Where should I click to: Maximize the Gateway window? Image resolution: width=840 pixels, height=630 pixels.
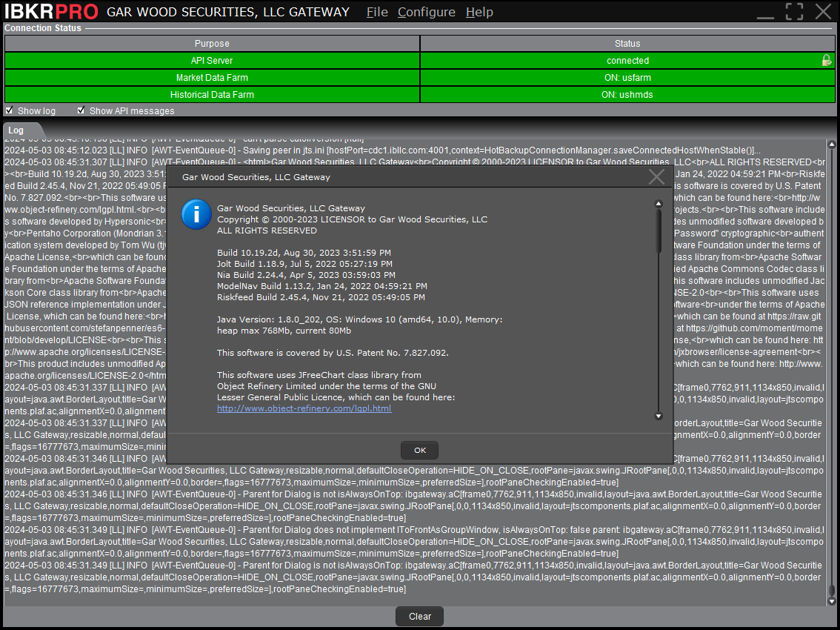(794, 11)
